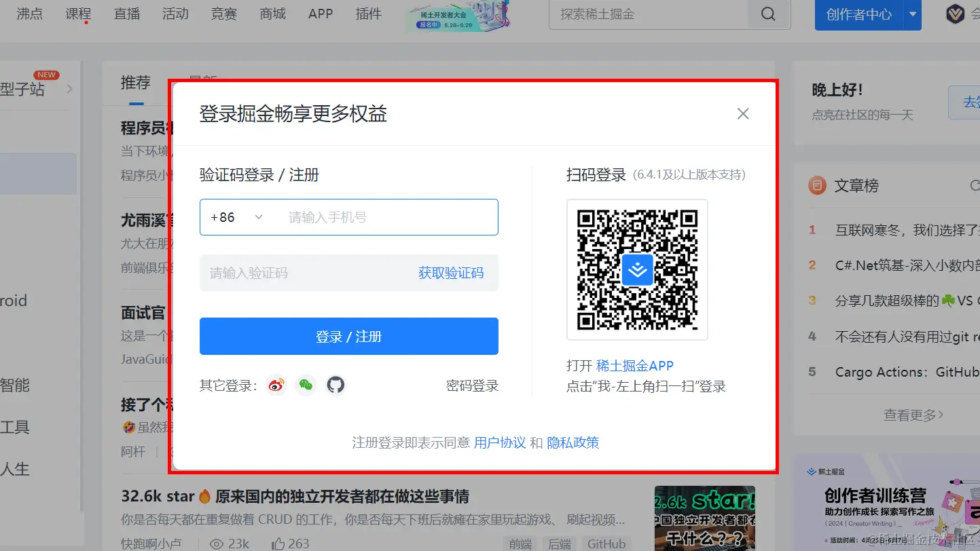This screenshot has height=551, width=980.
Task: Click the 前端 tag on the article
Action: click(x=520, y=544)
